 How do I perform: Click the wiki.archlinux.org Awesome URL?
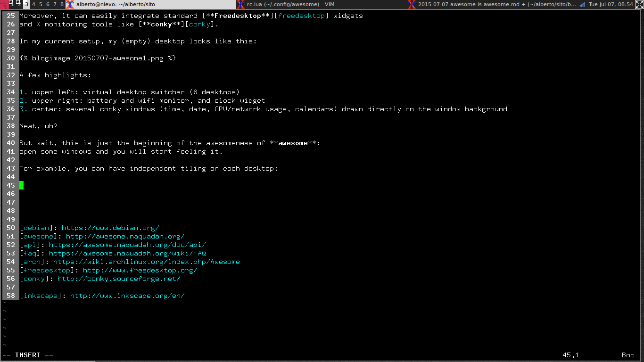147,262
